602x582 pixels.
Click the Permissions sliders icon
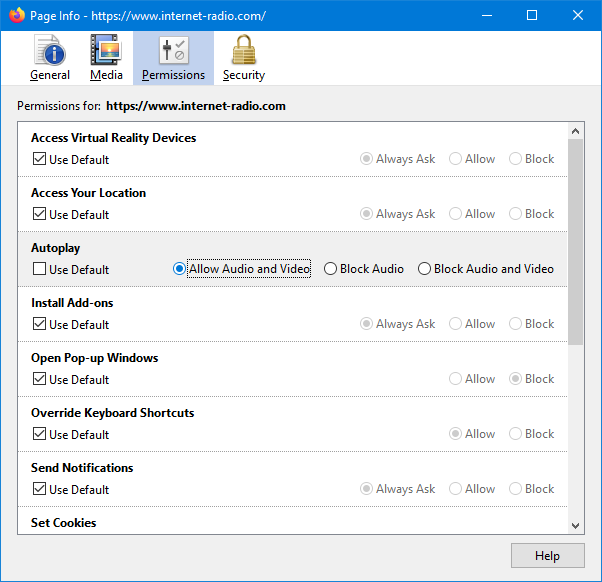pyautogui.click(x=173, y=51)
